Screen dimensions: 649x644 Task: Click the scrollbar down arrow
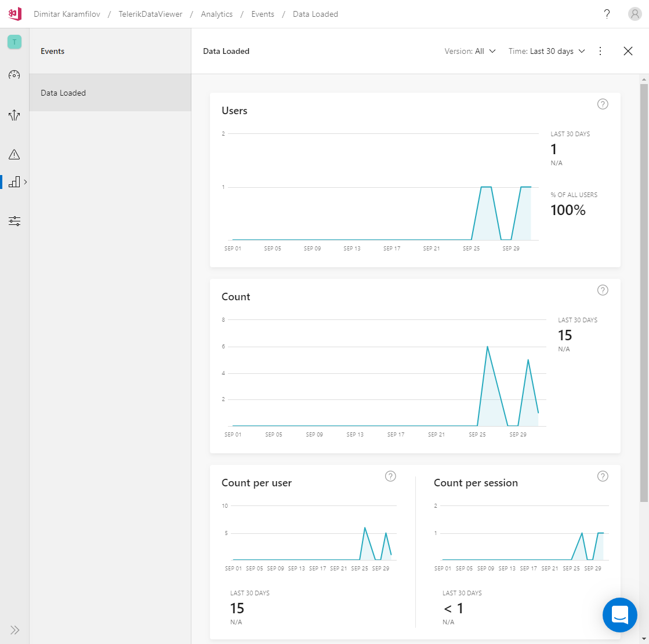[644, 639]
